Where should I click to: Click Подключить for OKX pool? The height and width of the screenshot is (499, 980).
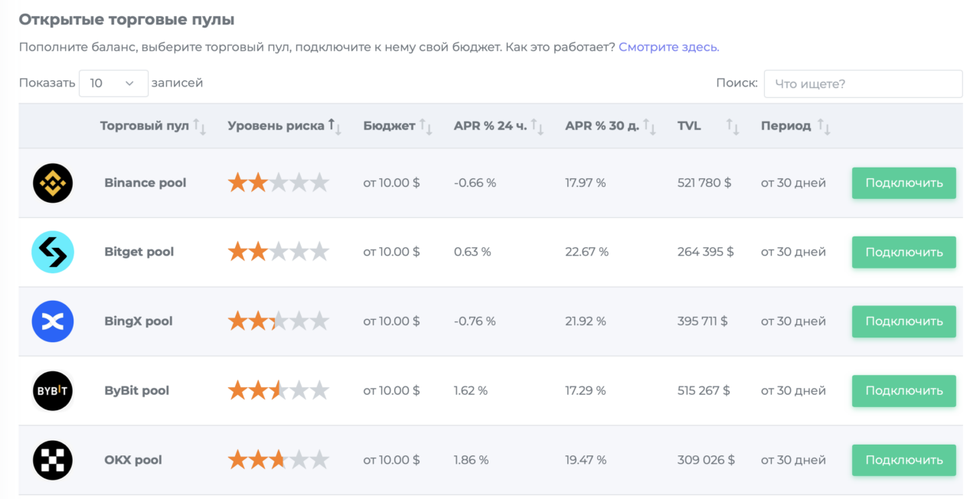[x=903, y=460]
